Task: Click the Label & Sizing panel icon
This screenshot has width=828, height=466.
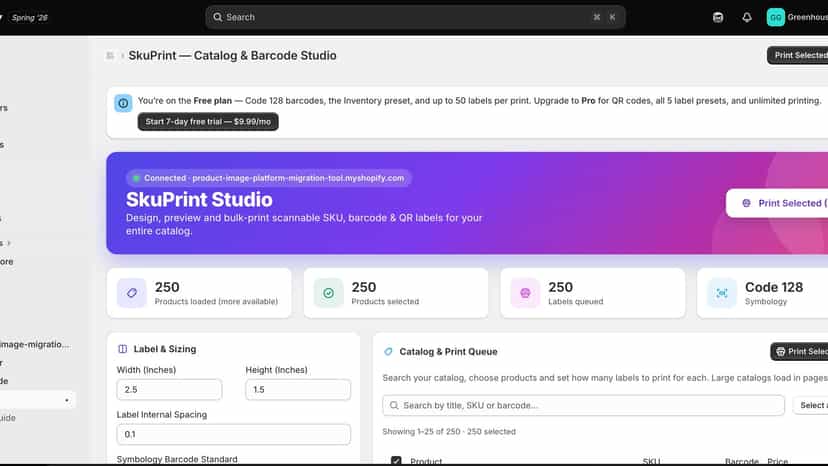Action: pyautogui.click(x=123, y=349)
